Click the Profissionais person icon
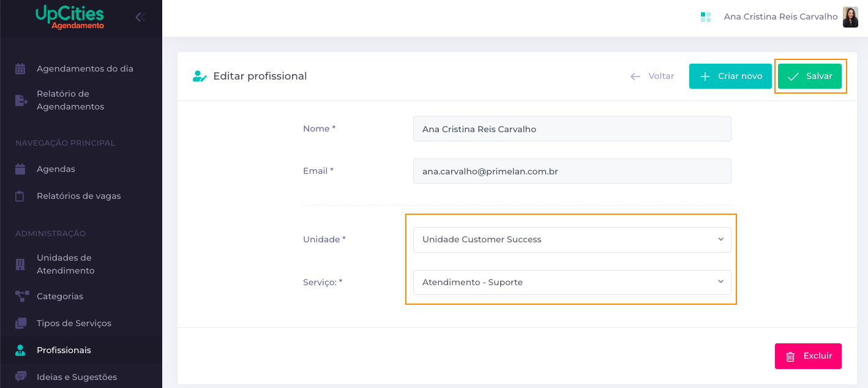868x388 pixels. pyautogui.click(x=20, y=350)
